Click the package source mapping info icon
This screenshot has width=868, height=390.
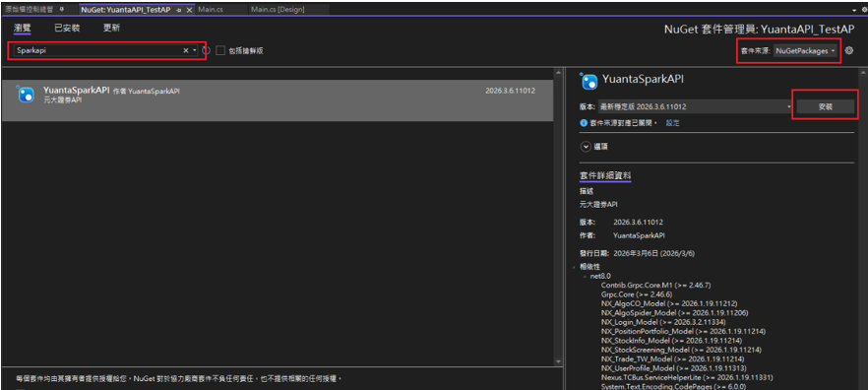coord(584,123)
